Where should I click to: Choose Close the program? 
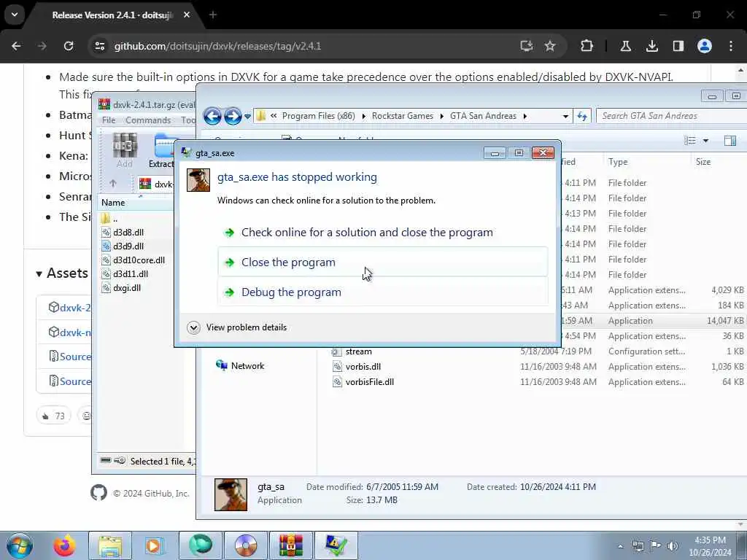[383, 262]
